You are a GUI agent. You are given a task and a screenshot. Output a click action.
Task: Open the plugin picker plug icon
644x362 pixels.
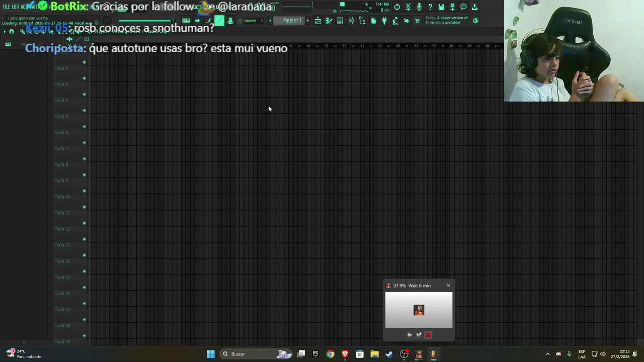[384, 21]
